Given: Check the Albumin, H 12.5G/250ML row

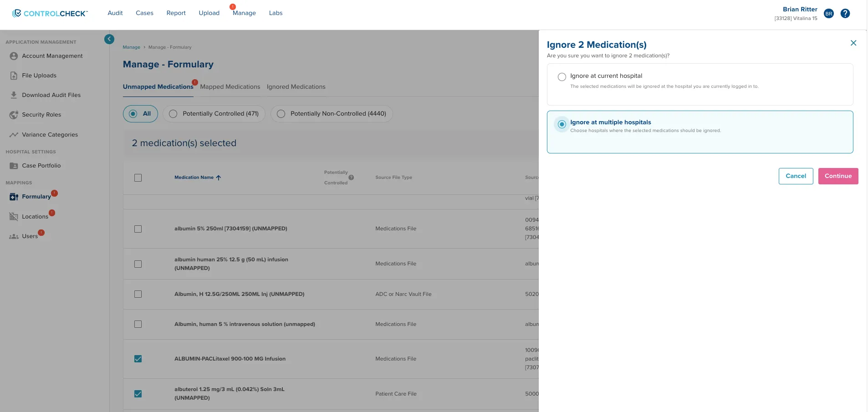Looking at the screenshot, I should click(138, 294).
